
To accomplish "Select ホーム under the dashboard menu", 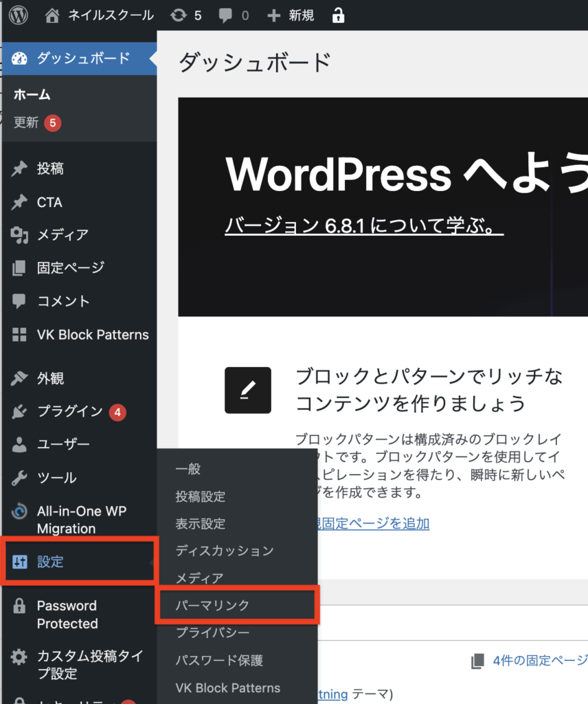I will 32,95.
